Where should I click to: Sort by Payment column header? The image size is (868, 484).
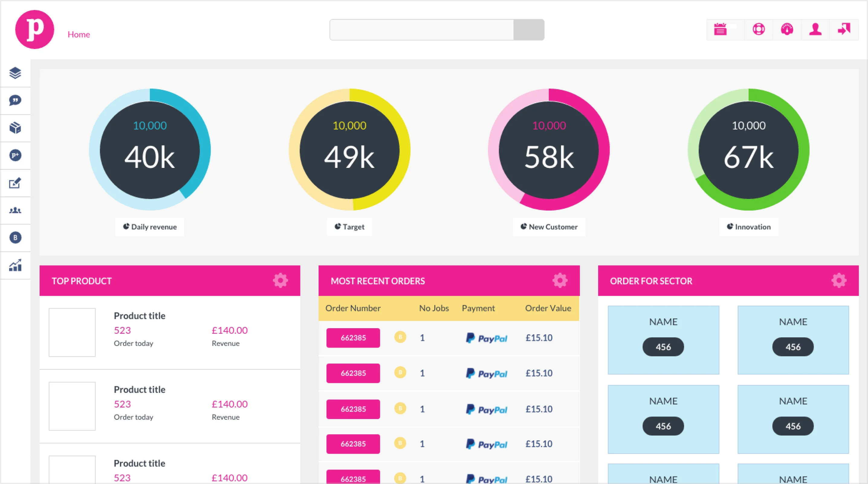tap(478, 308)
